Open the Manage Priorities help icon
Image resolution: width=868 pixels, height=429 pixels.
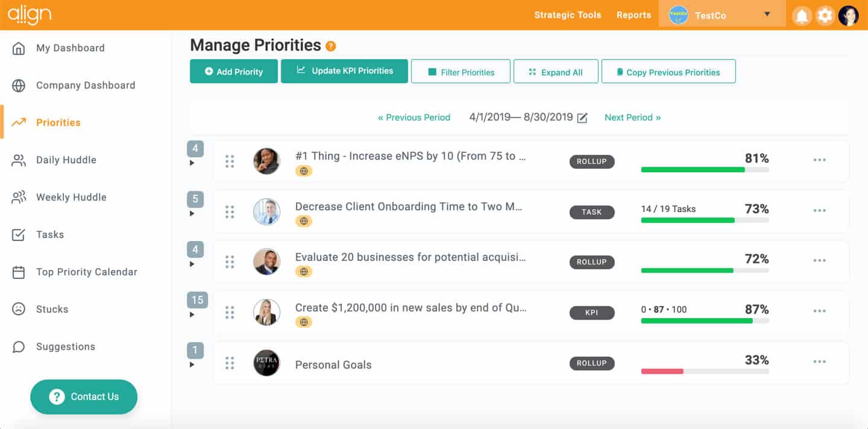[330, 45]
